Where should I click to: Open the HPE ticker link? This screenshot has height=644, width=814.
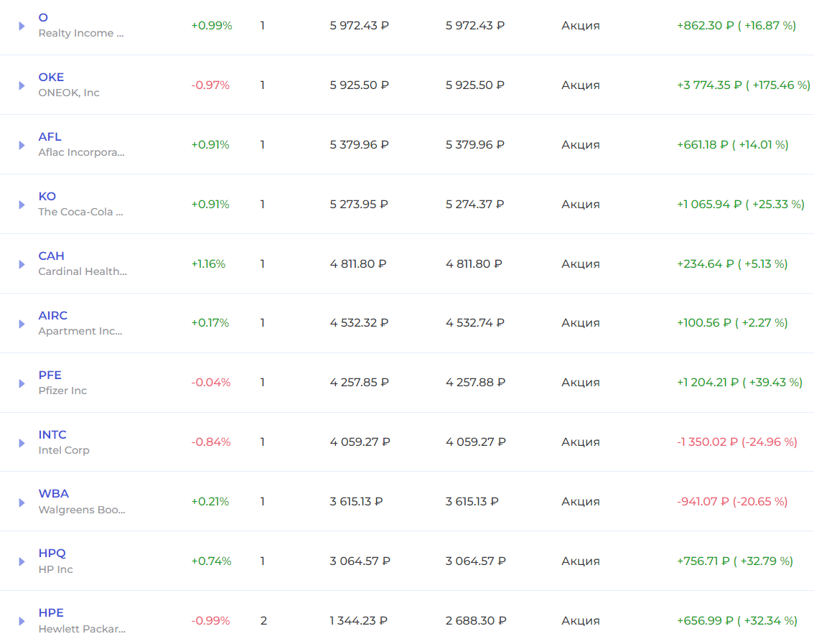click(x=51, y=613)
